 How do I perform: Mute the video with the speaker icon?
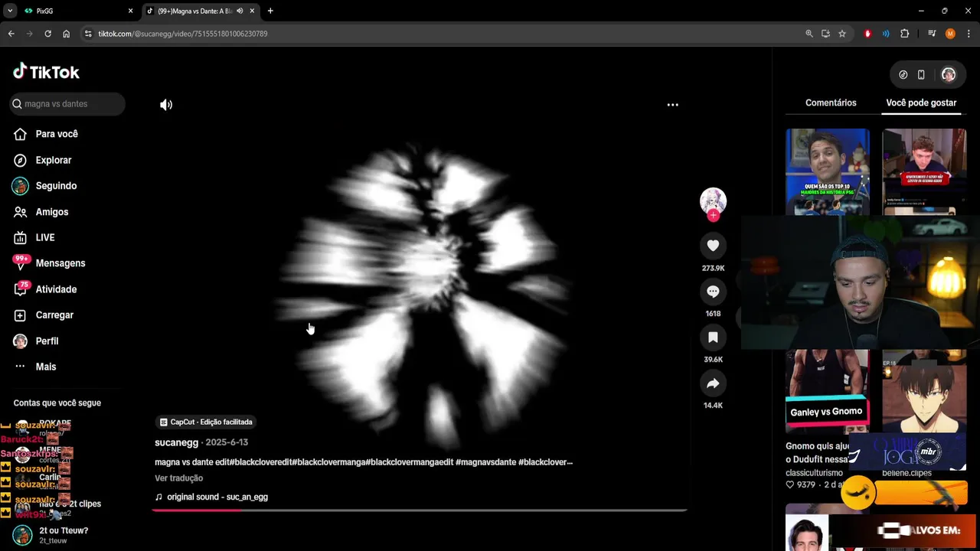(166, 105)
